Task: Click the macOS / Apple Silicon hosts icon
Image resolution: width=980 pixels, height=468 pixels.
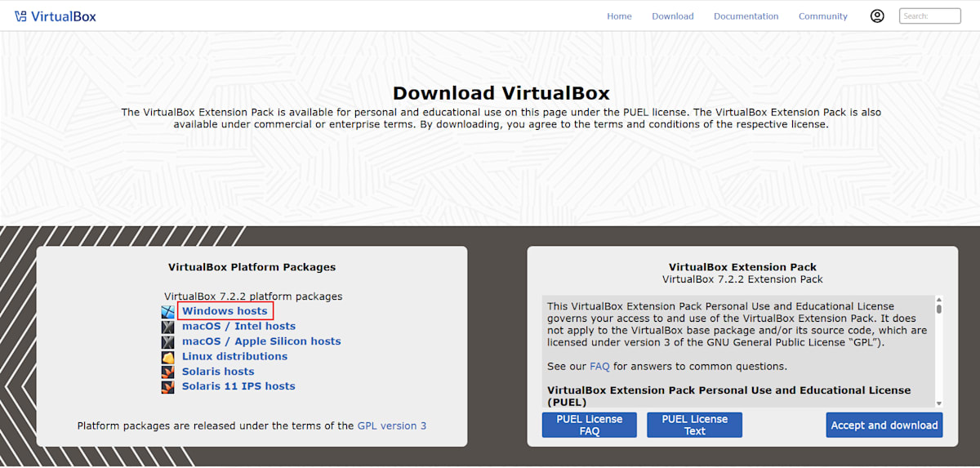Action: pyautogui.click(x=167, y=341)
